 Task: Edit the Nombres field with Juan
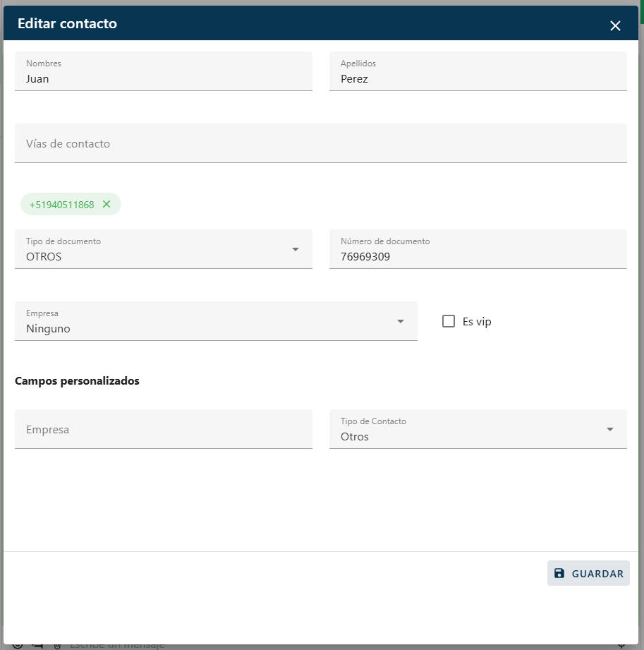coord(163,71)
